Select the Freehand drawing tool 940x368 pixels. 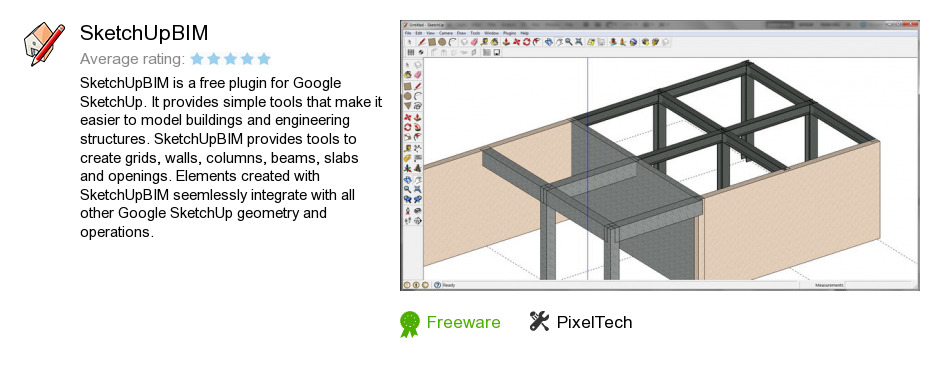click(418, 105)
